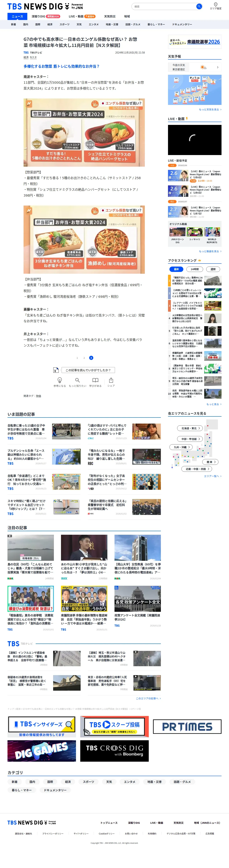Click the crown icon beside アクセスランキング
This screenshot has width=229, height=868.
200,260
